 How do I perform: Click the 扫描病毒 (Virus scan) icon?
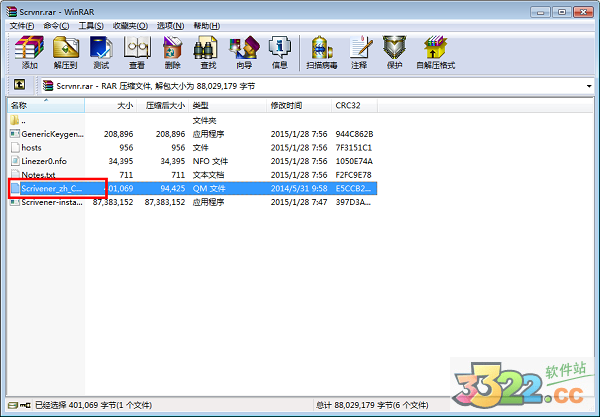click(321, 48)
